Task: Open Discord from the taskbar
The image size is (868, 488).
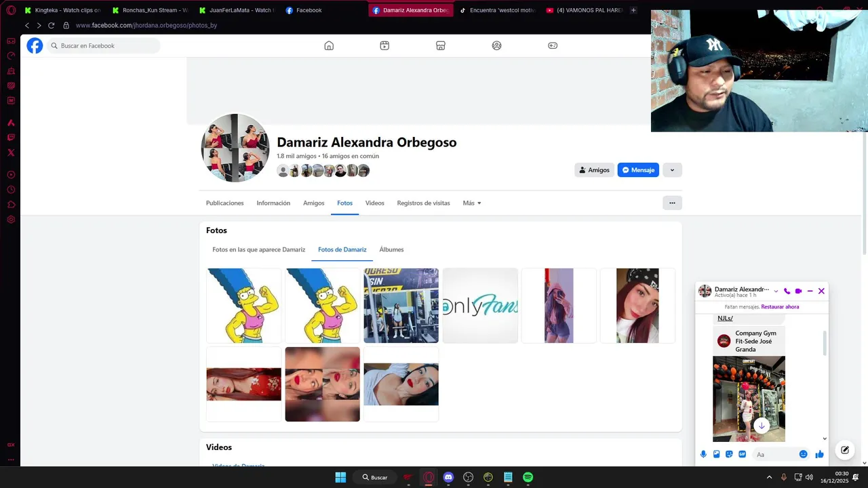Action: pyautogui.click(x=448, y=477)
